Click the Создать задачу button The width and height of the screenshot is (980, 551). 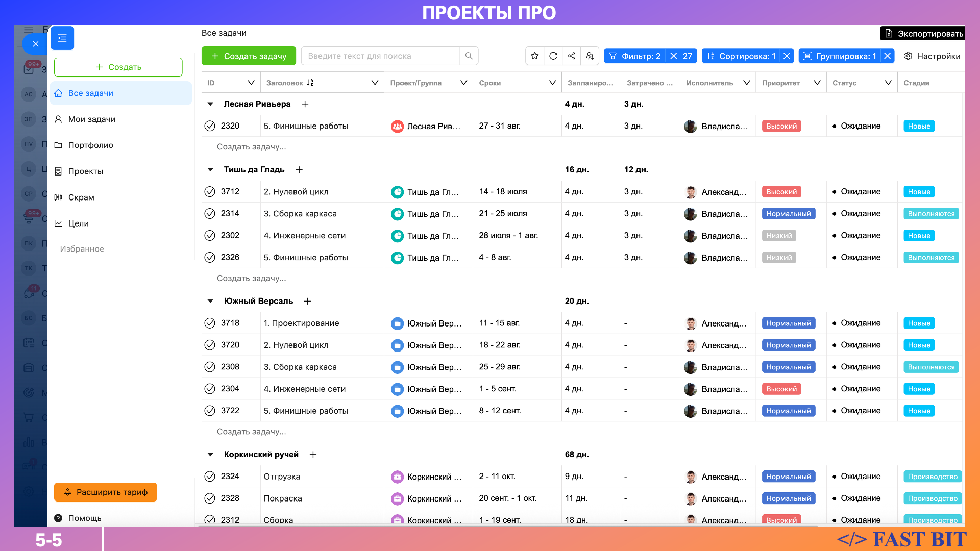point(249,56)
